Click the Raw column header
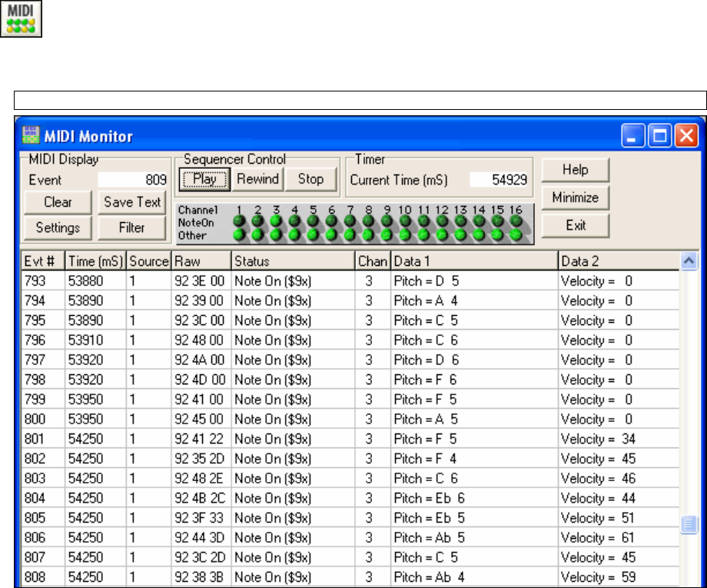 coord(201,261)
